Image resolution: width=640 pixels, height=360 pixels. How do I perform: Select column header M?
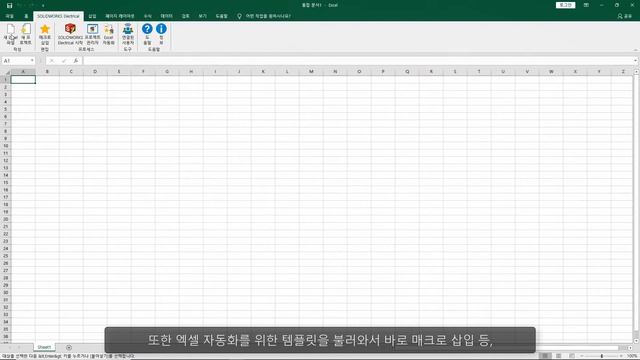[311, 71]
